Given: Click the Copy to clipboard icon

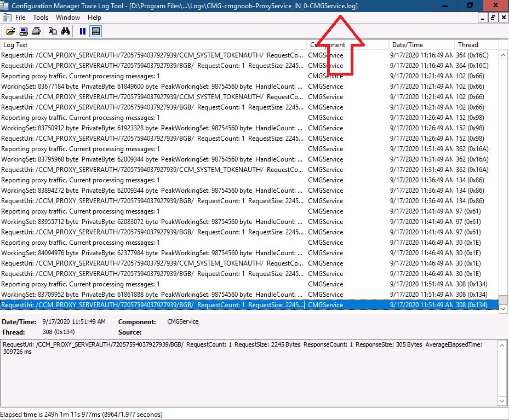Looking at the screenshot, I should click(53, 31).
